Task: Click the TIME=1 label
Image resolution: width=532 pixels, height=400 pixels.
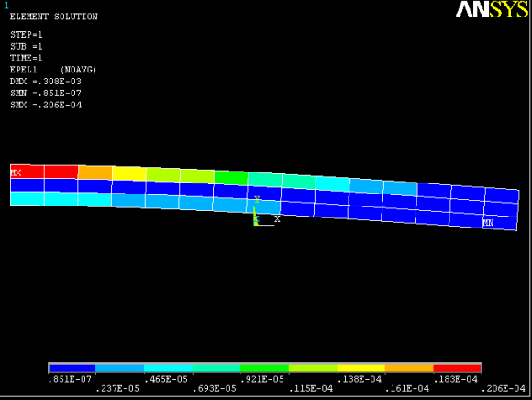Action: 27,58
